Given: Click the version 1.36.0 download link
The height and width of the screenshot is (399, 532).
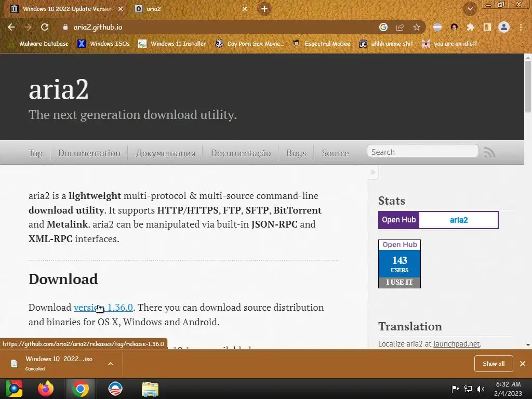Looking at the screenshot, I should click(x=103, y=308).
